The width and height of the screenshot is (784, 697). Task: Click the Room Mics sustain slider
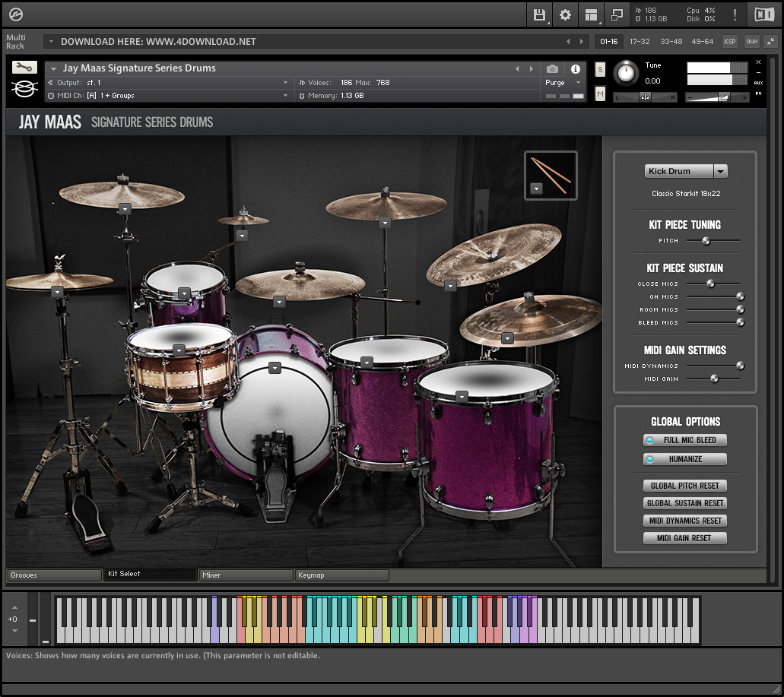[x=713, y=310]
